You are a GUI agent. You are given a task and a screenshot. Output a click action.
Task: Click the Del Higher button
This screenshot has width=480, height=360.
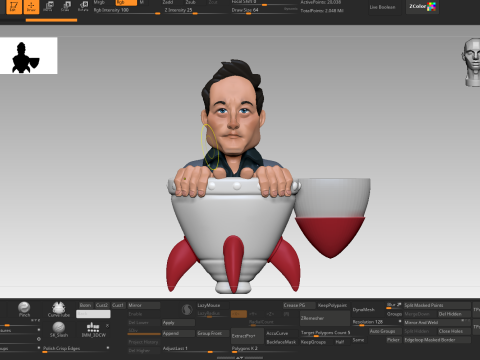[144, 350]
